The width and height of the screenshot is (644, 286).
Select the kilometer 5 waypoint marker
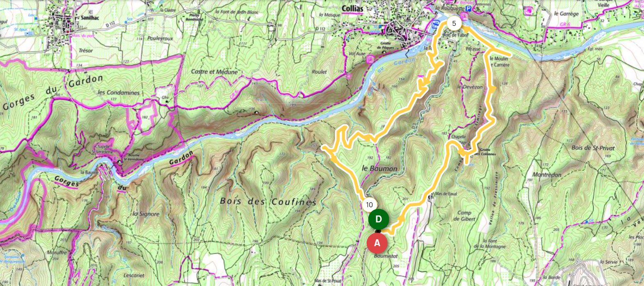coord(454,23)
